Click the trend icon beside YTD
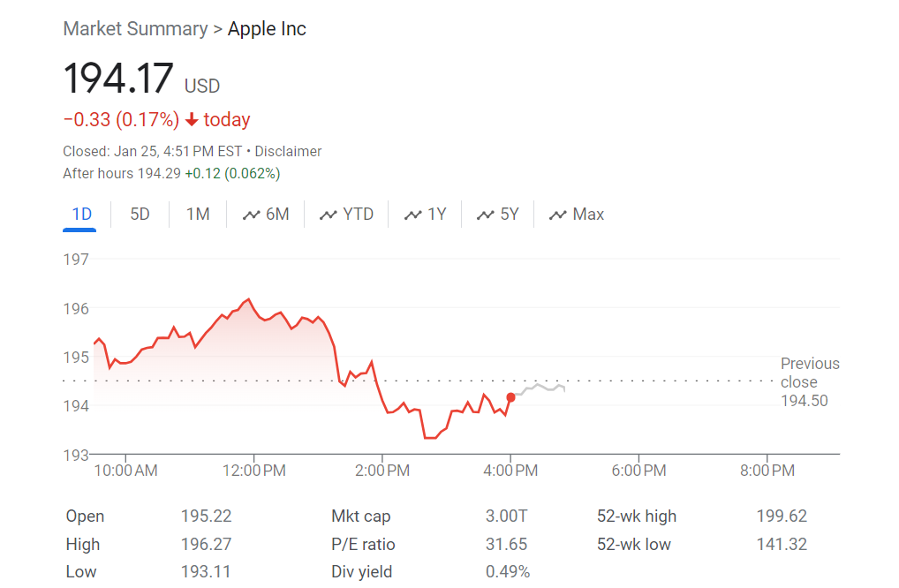The height and width of the screenshot is (588, 899). click(x=328, y=215)
